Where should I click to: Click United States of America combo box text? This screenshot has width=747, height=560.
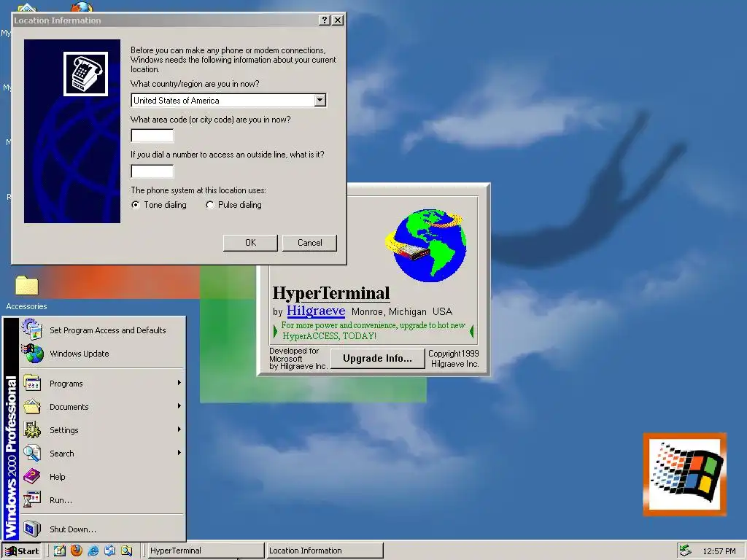click(177, 101)
